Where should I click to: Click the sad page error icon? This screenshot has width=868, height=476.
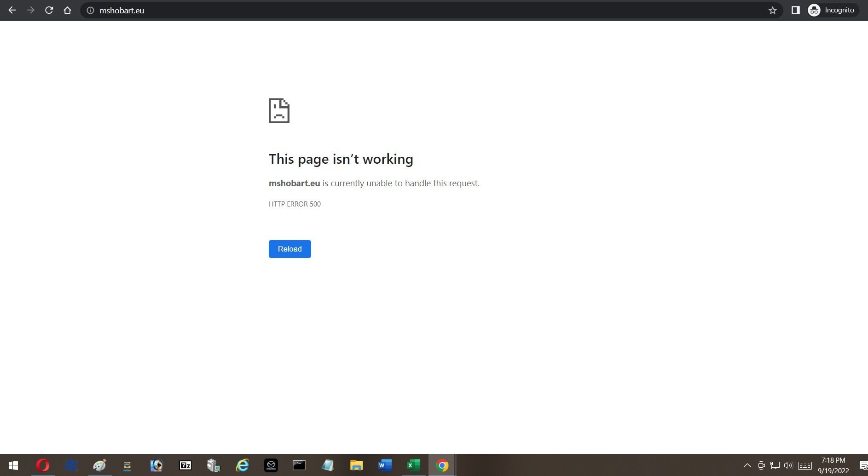pyautogui.click(x=279, y=111)
